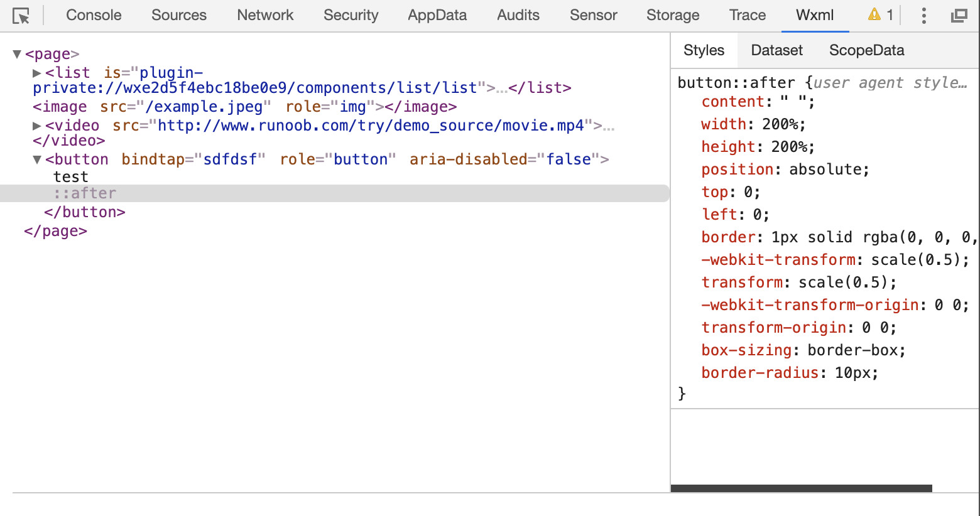Collapse the button element node

(x=37, y=160)
